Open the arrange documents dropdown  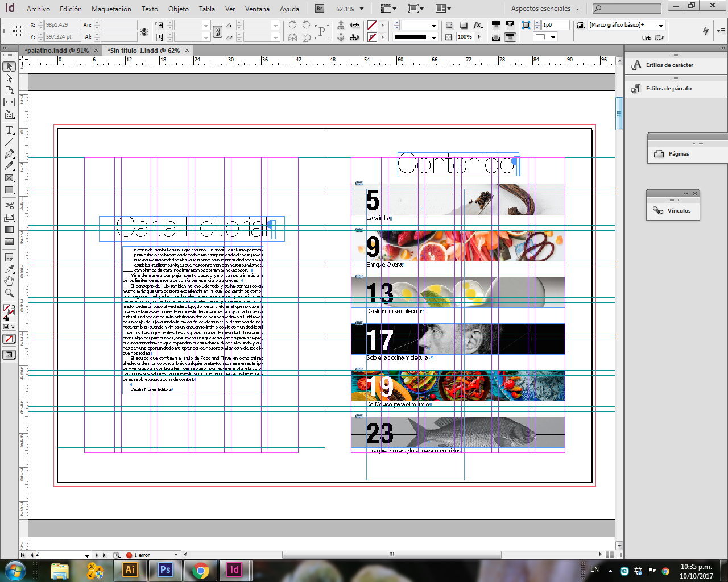tap(443, 9)
